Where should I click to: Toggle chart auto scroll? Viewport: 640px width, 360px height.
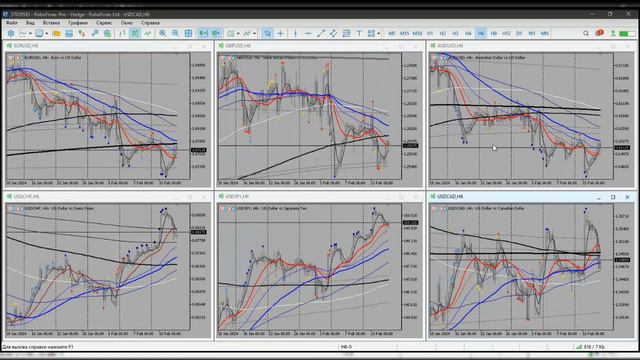point(203,33)
